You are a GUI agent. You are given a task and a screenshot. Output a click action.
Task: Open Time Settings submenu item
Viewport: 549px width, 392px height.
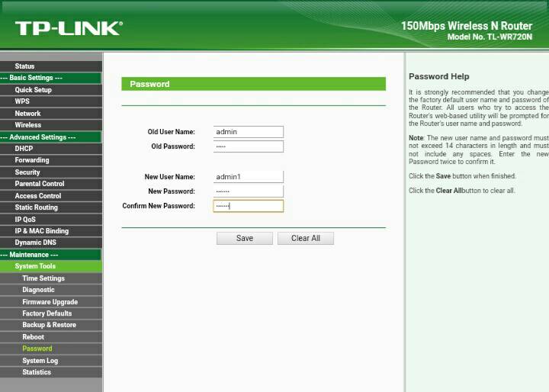pyautogui.click(x=51, y=278)
